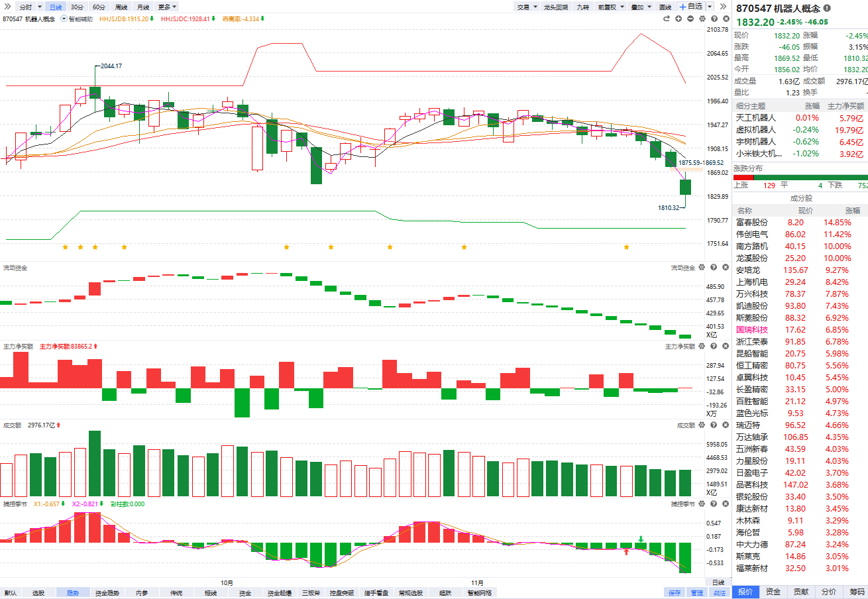868x599 pixels.
Task: Click the 涨跌分布 red-green distribution bar
Action: pyautogui.click(x=800, y=177)
